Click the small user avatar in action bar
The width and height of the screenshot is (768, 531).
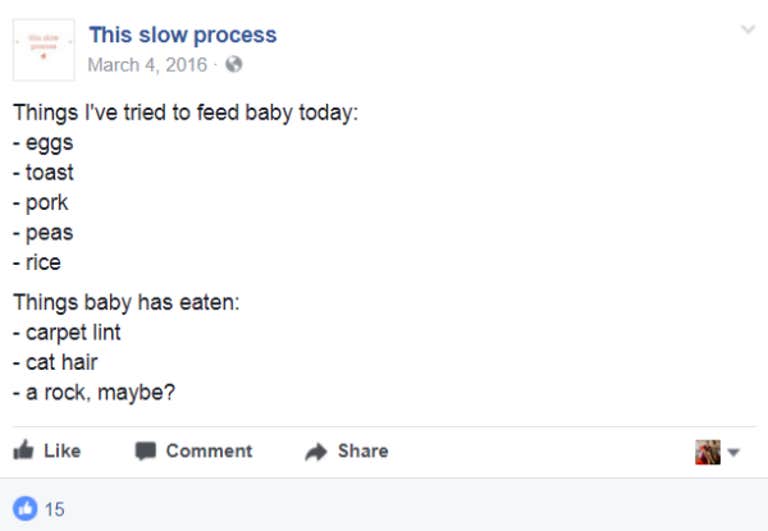pyautogui.click(x=707, y=452)
